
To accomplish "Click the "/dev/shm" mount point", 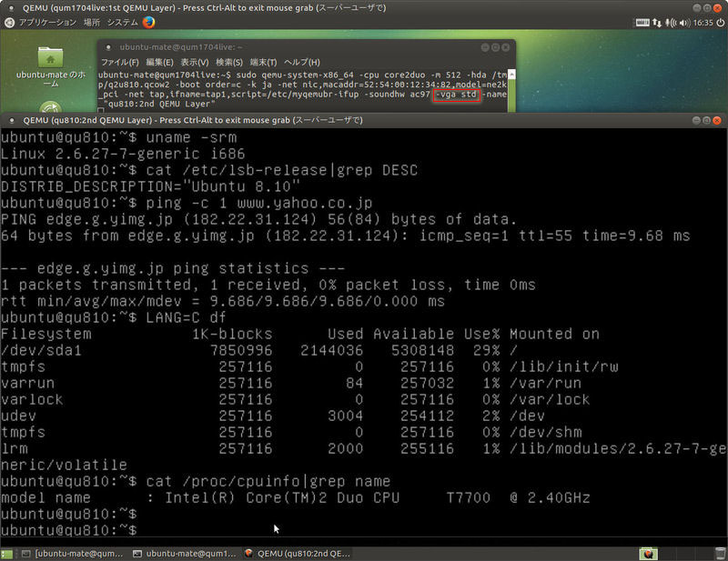I will (545, 433).
